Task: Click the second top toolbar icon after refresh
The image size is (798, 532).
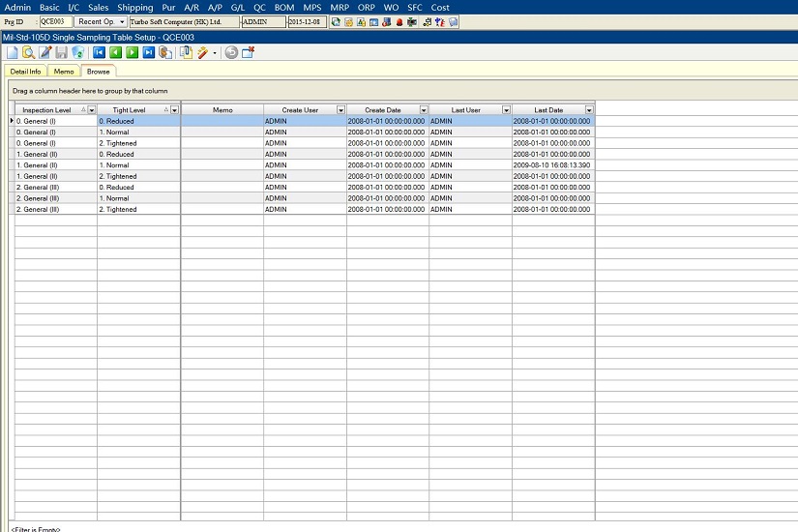Action: tap(348, 22)
